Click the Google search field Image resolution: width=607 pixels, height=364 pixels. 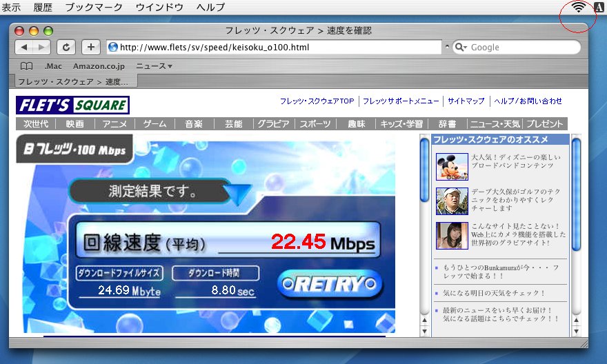pyautogui.click(x=517, y=47)
